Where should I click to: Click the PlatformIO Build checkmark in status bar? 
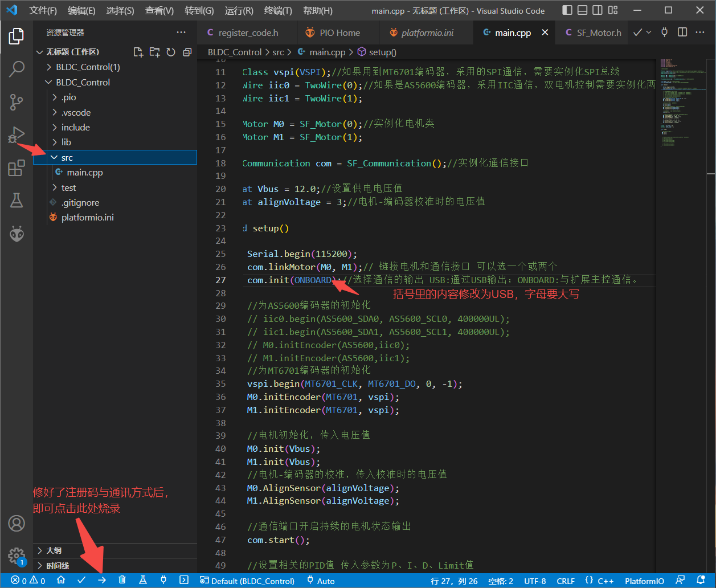coord(81,581)
